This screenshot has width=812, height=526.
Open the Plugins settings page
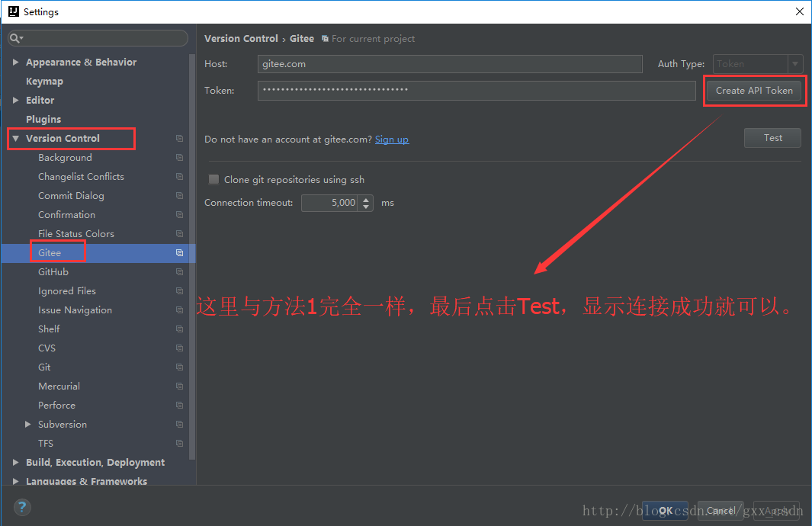point(43,120)
